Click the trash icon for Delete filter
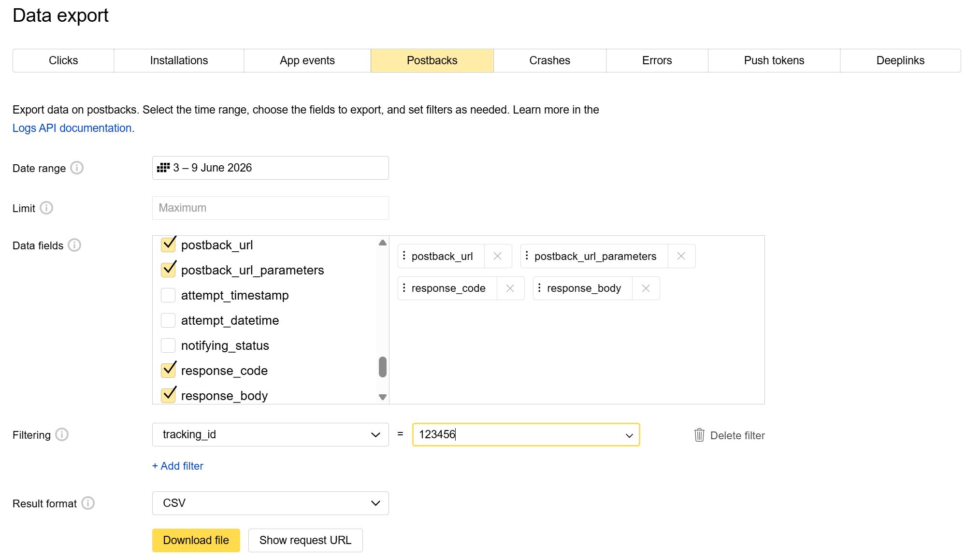 click(x=699, y=435)
